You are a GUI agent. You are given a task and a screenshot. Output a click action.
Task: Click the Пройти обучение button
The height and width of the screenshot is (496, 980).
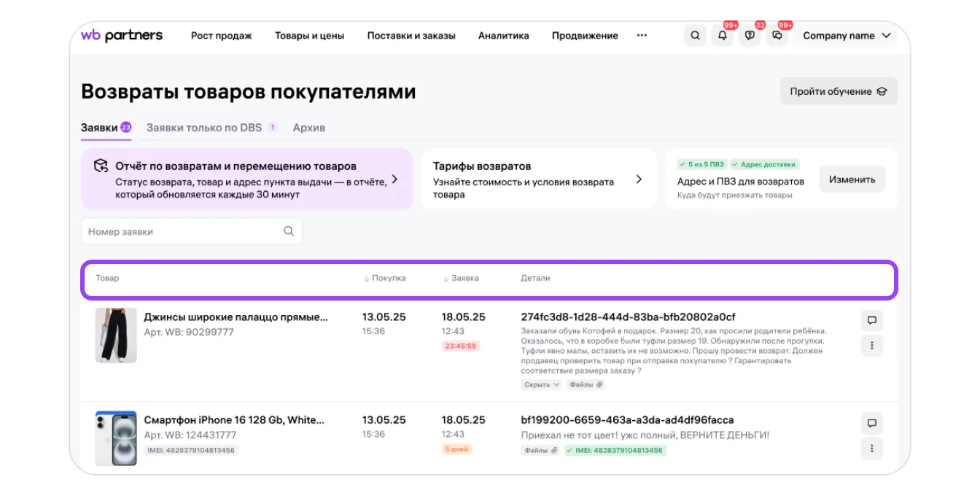839,91
